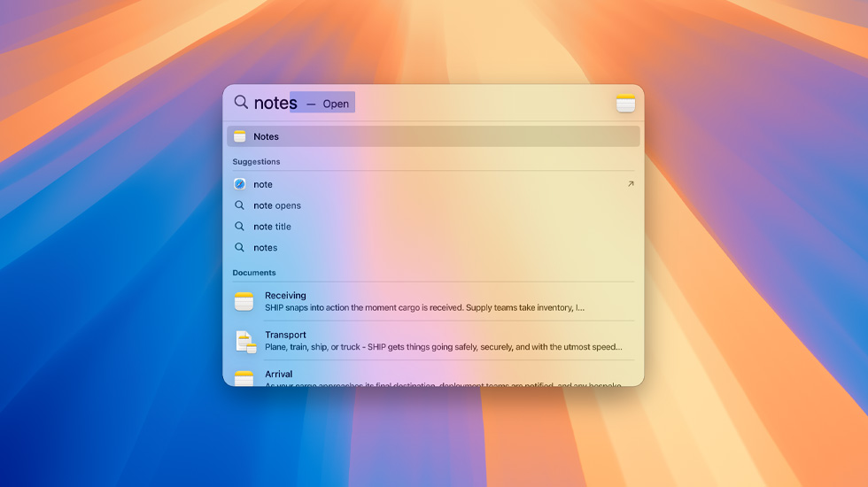Viewport: 868px width, 487px height.
Task: Click the Transport document file icon
Action: click(x=244, y=341)
